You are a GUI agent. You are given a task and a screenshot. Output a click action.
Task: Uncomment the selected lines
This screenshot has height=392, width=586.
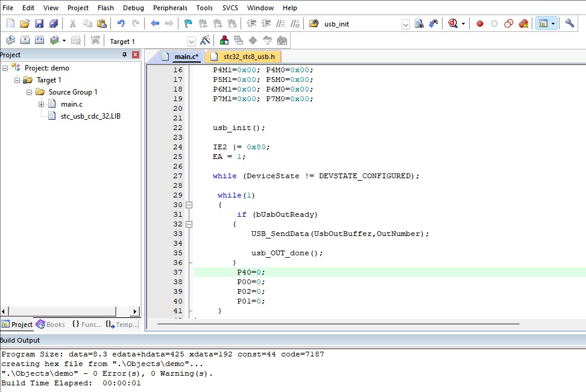click(295, 23)
